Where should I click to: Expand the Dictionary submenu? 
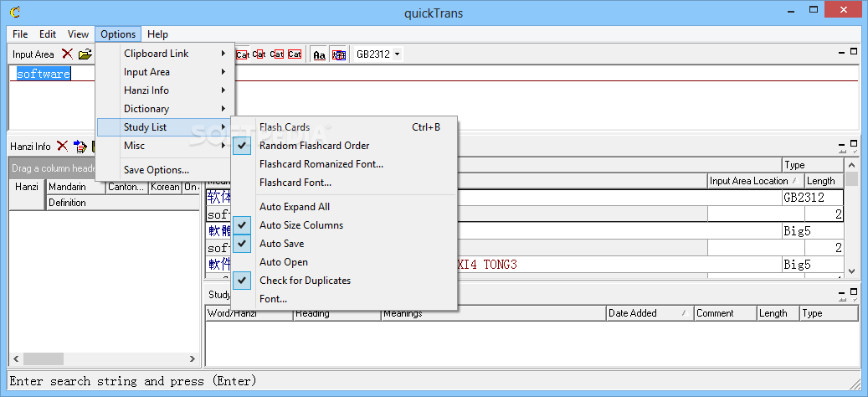pos(165,109)
